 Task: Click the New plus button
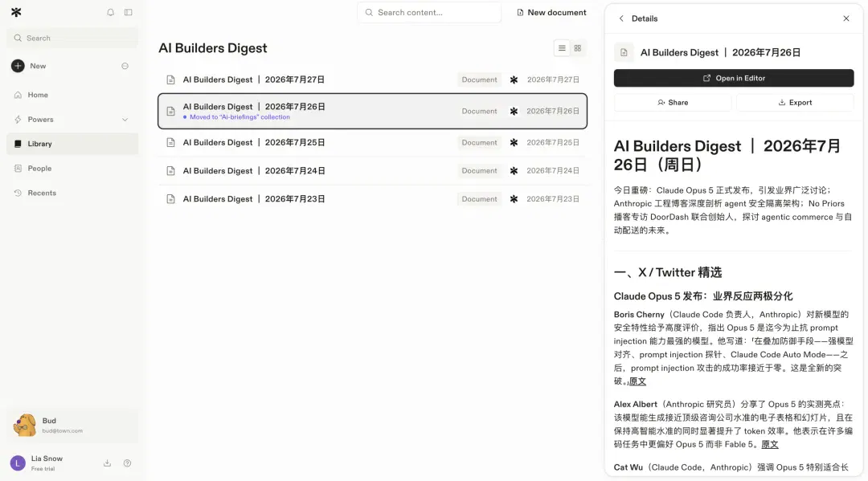click(x=18, y=66)
